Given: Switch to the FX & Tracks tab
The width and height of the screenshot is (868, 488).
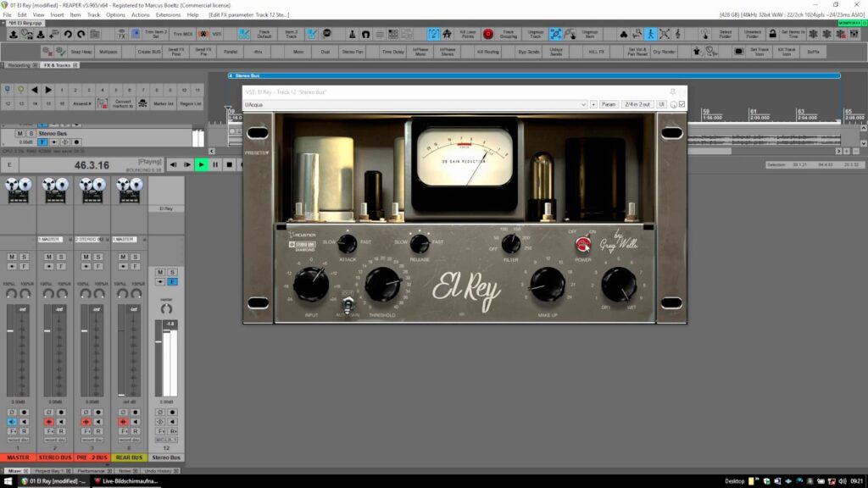Looking at the screenshot, I should point(57,65).
